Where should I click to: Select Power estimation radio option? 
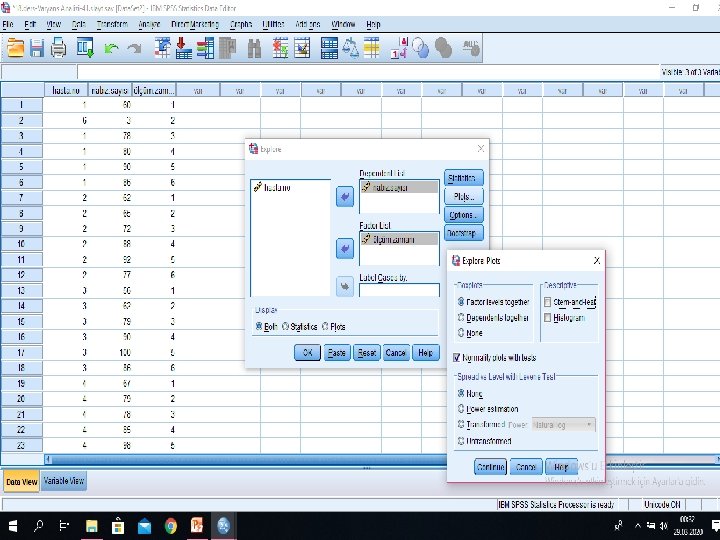tap(461, 408)
